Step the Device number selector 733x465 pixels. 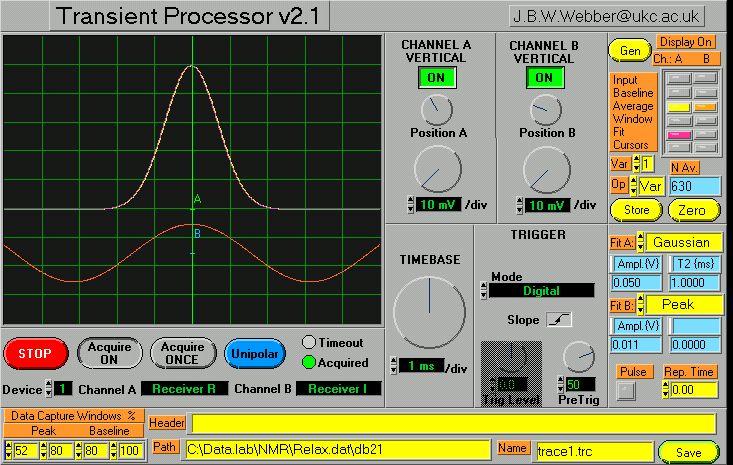coord(49,389)
